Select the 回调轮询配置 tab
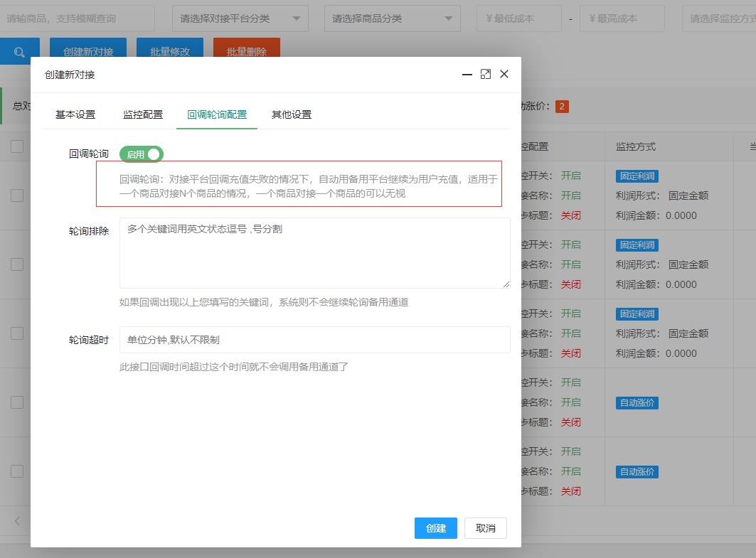The width and height of the screenshot is (756, 558). (x=217, y=114)
